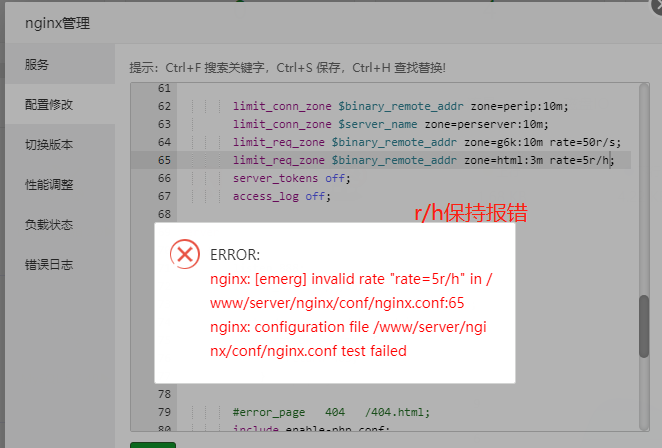Click the editor's vertical scrollbar thumb
662x448 pixels.
(x=643, y=326)
